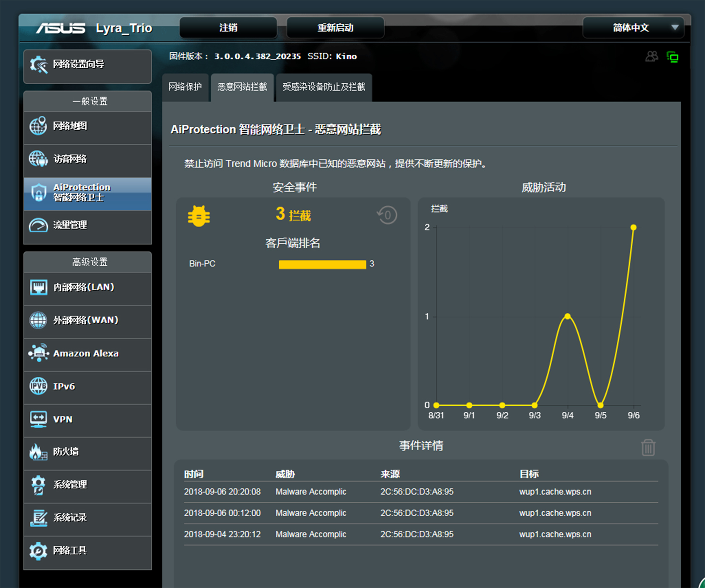705x588 pixels.
Task: Open 网络设置向导 setup wizard
Action: (87, 64)
